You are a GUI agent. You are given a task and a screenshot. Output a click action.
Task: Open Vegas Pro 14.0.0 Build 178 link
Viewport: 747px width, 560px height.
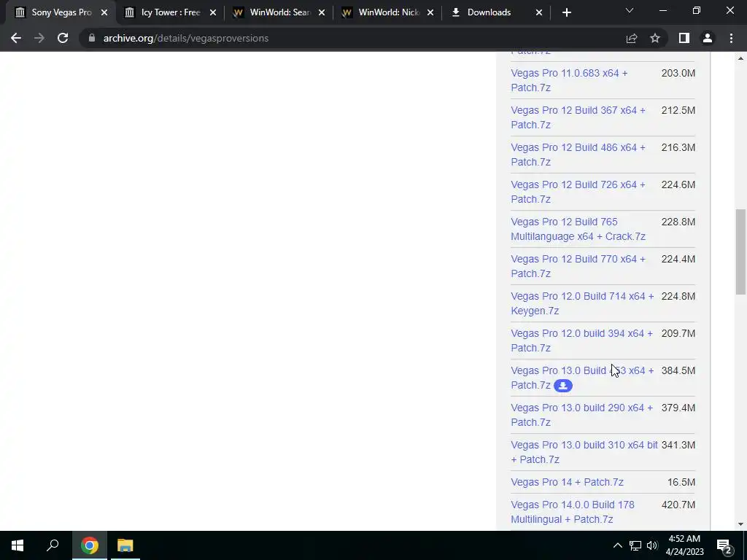point(572,512)
